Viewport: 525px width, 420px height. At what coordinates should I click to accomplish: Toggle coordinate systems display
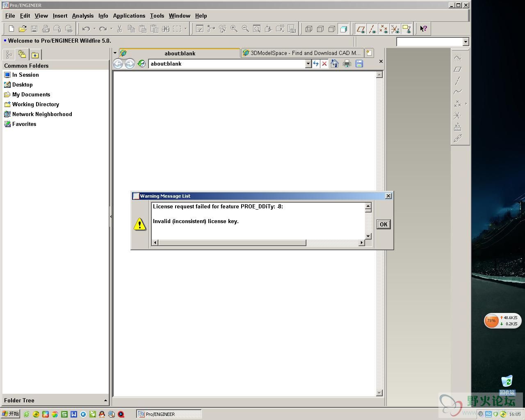tap(395, 29)
